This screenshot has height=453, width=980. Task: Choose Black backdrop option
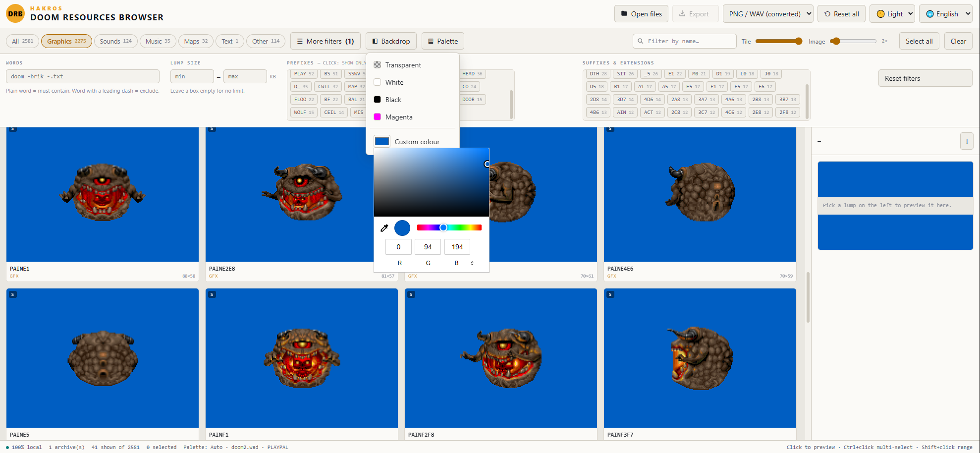coord(413,100)
